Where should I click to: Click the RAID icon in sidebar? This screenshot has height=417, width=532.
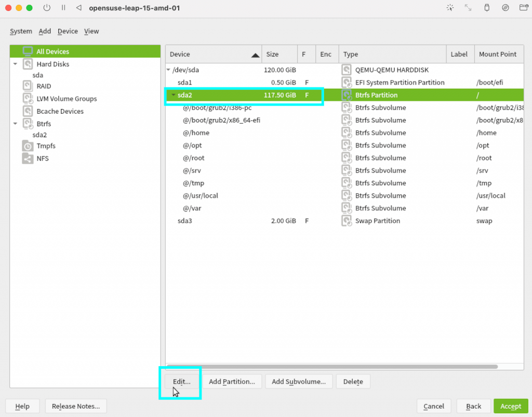28,86
